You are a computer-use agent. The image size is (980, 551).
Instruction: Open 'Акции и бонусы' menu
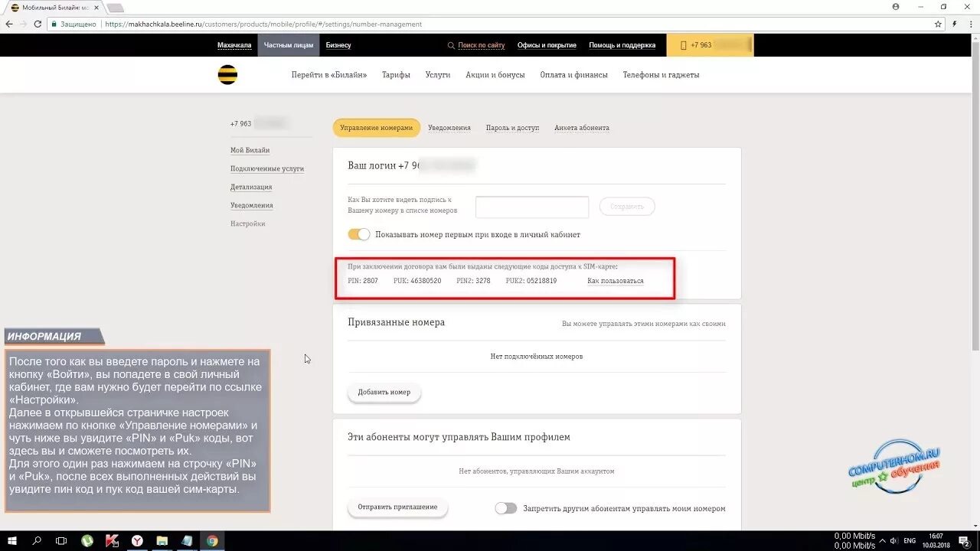(495, 75)
